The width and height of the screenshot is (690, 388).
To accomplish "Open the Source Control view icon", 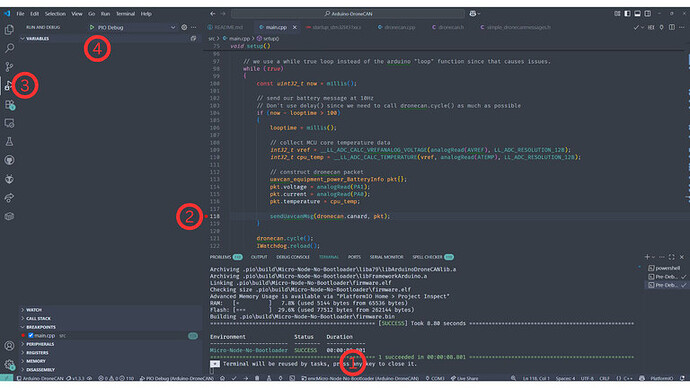I will click(x=9, y=66).
